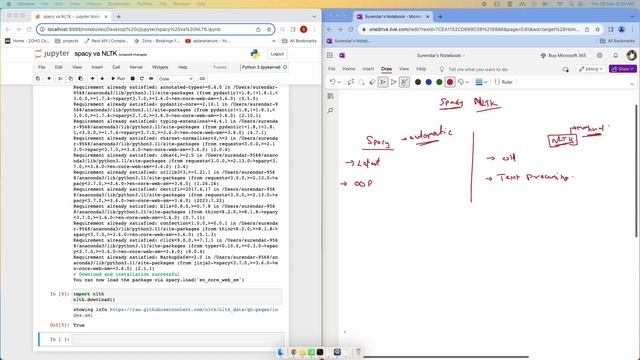Click Buy Microsoft 365
The height and width of the screenshot is (360, 640).
563,55
